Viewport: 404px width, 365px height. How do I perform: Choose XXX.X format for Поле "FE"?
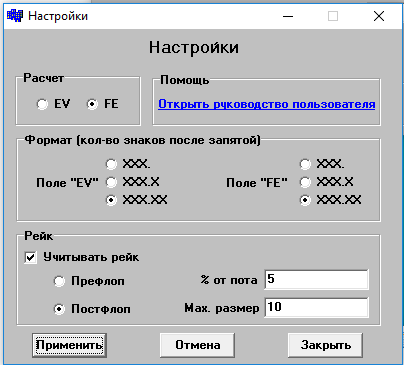305,182
